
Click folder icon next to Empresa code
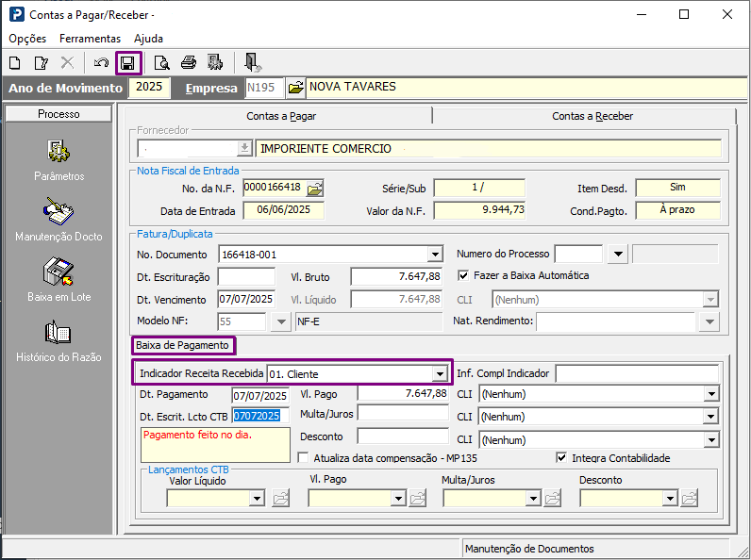pyautogui.click(x=295, y=88)
